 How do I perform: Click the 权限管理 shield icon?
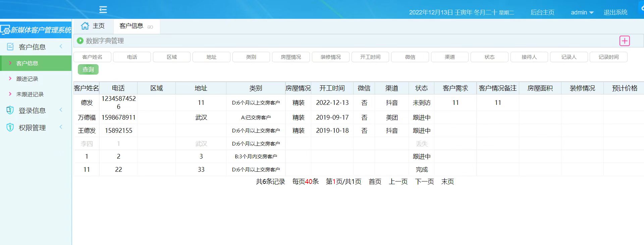10,127
